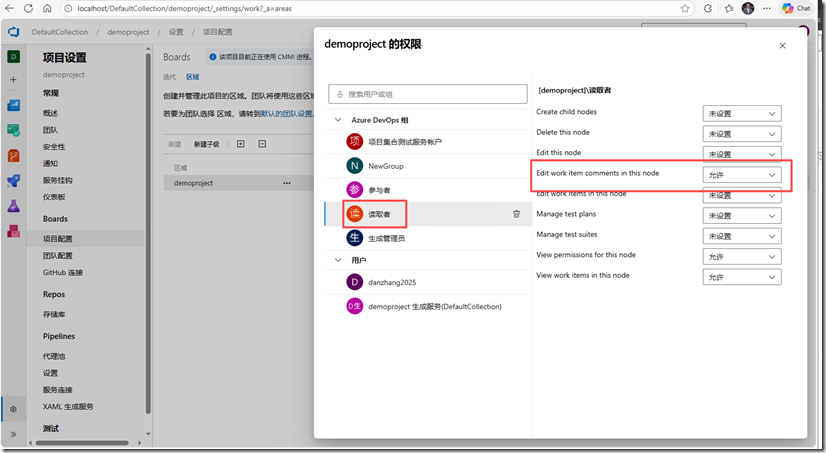Screen dimensions: 826x453
Task: Open 服务挂钩 in settings menu
Action: (58, 181)
